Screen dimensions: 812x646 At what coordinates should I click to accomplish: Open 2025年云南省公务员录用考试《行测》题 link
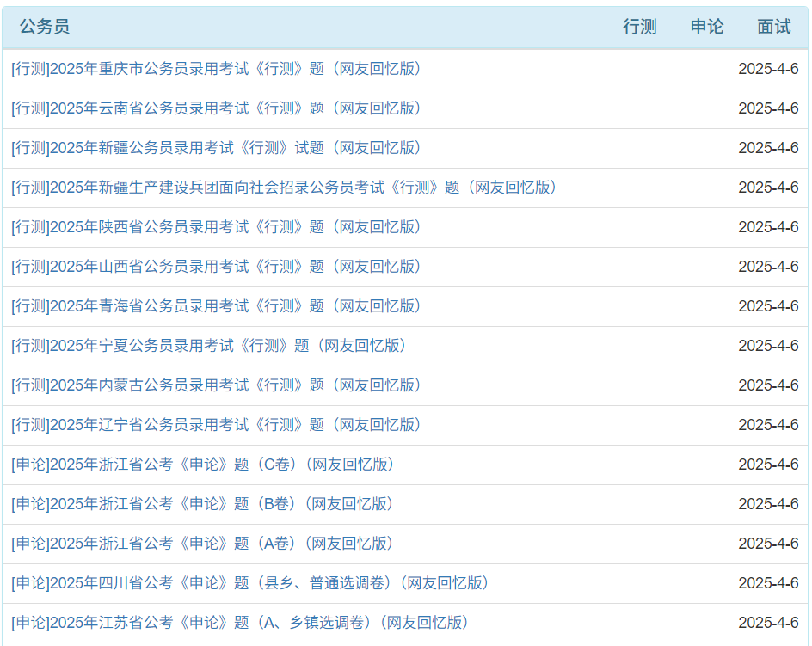pos(217,108)
